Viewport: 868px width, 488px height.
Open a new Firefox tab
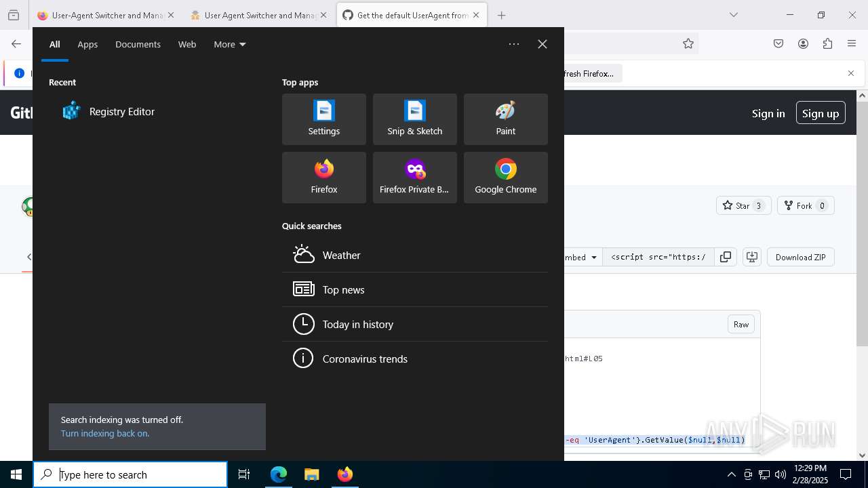pos(502,15)
